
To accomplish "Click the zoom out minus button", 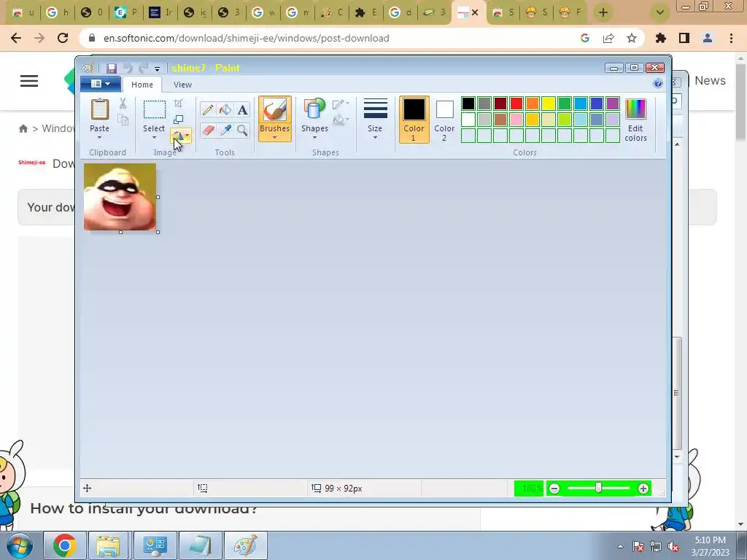I will click(554, 488).
